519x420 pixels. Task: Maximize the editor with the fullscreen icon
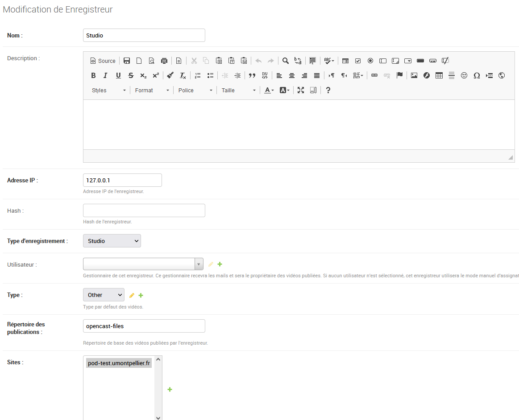point(301,90)
